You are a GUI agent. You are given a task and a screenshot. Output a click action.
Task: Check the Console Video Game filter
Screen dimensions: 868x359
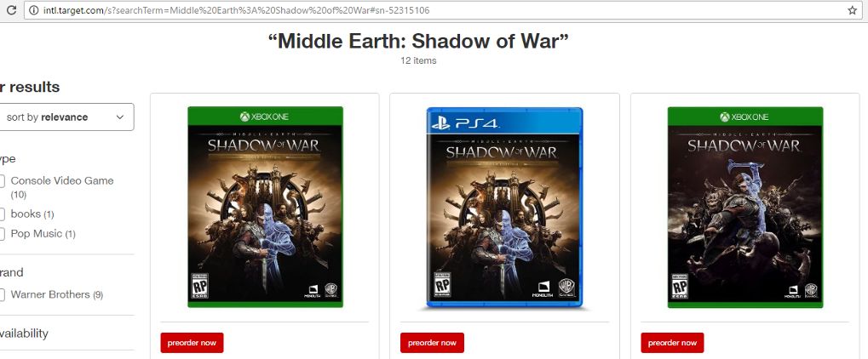(x=3, y=181)
